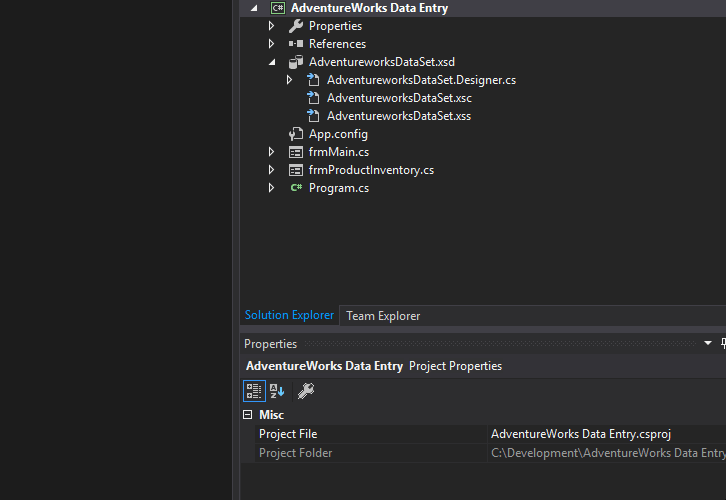The image size is (726, 500).
Task: Click the C:\Development project folder path value
Action: [x=607, y=453]
